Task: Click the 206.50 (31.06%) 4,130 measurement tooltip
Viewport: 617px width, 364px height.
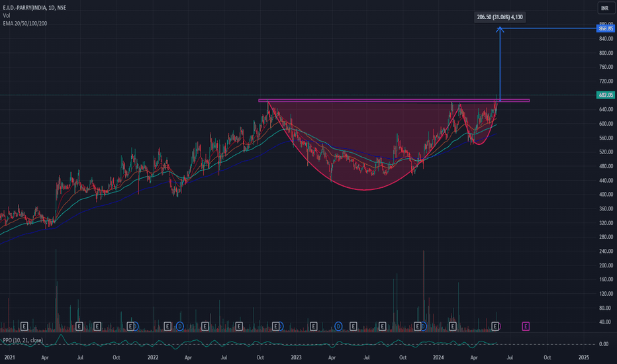Action: coord(500,17)
